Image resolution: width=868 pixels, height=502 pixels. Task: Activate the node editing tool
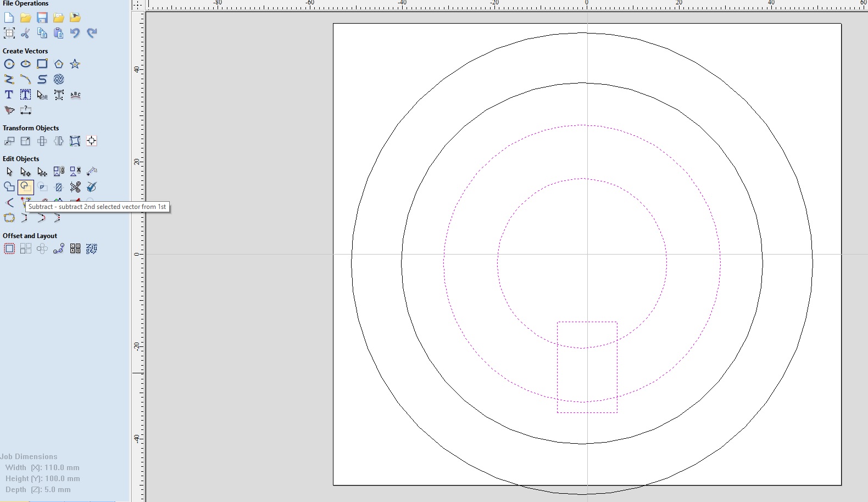coord(25,172)
